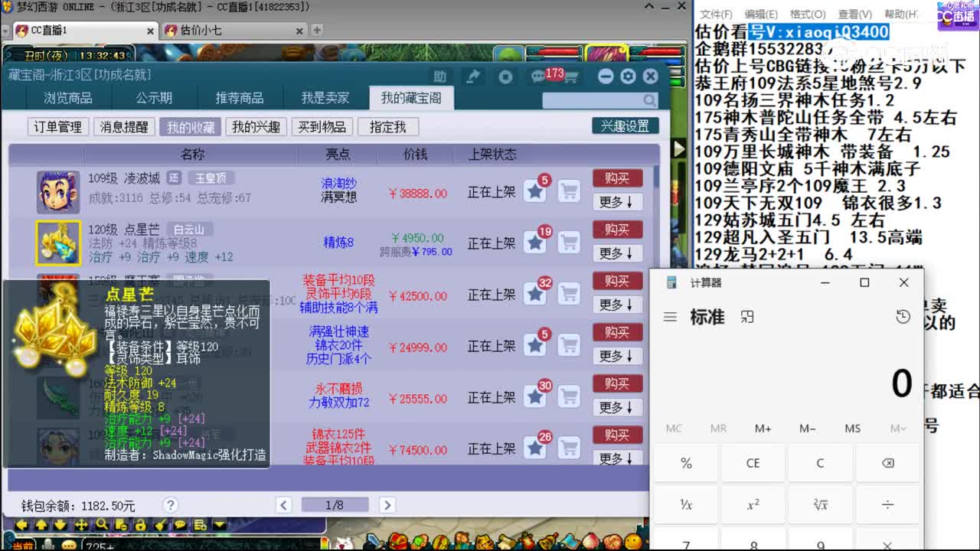The image size is (980, 551).
Task: Add the ¥38888.00 凌波城 listing to cart
Action: point(569,191)
